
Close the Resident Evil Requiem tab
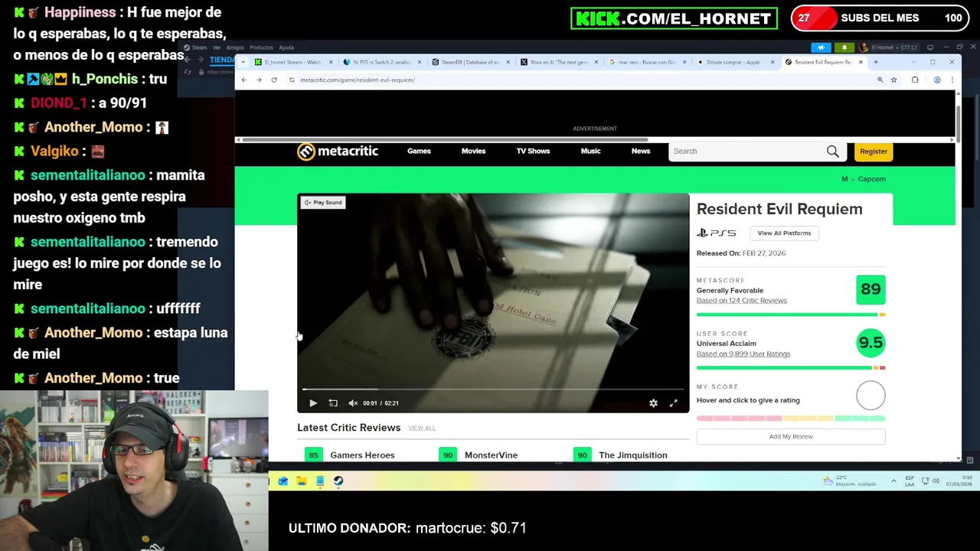[861, 62]
